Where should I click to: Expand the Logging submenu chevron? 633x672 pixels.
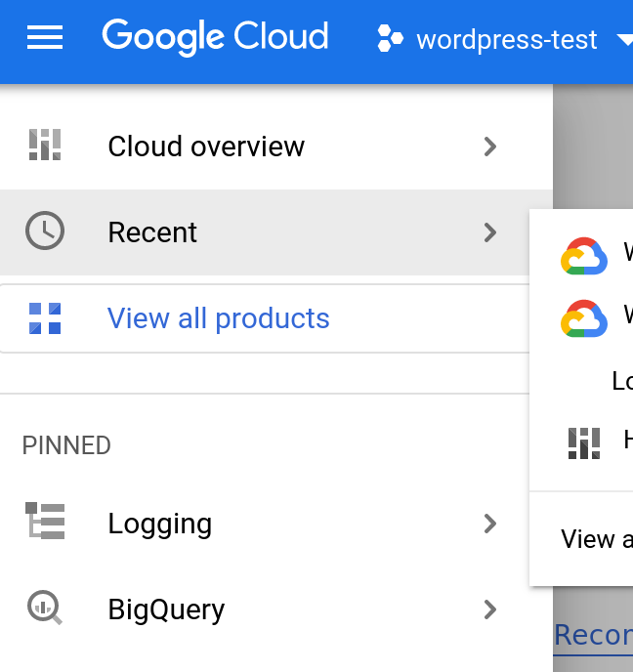tap(490, 524)
